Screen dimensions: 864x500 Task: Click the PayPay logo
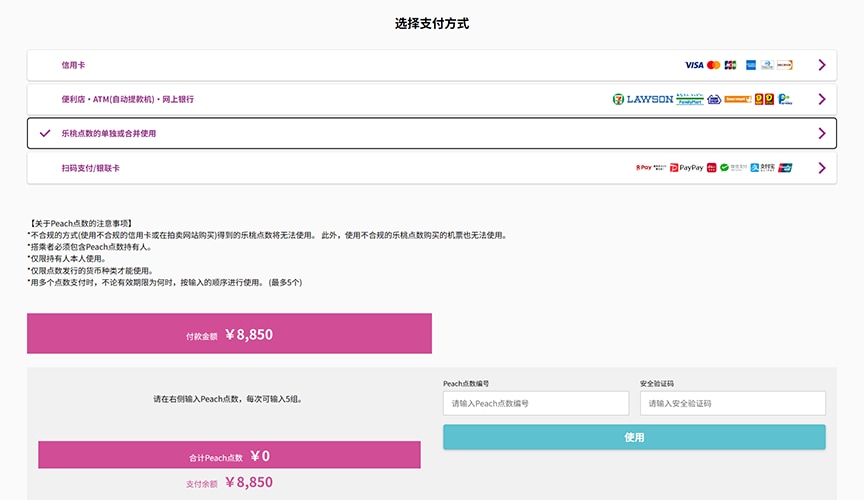686,168
